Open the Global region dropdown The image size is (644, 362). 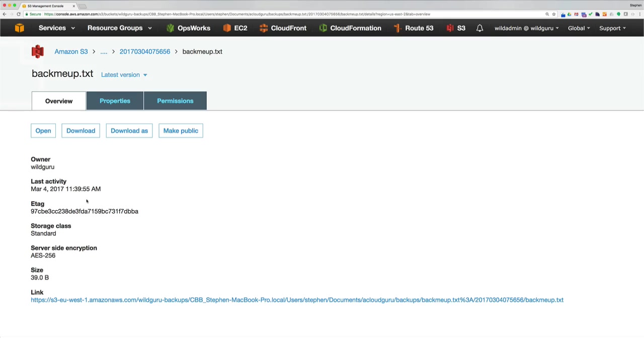tap(579, 28)
